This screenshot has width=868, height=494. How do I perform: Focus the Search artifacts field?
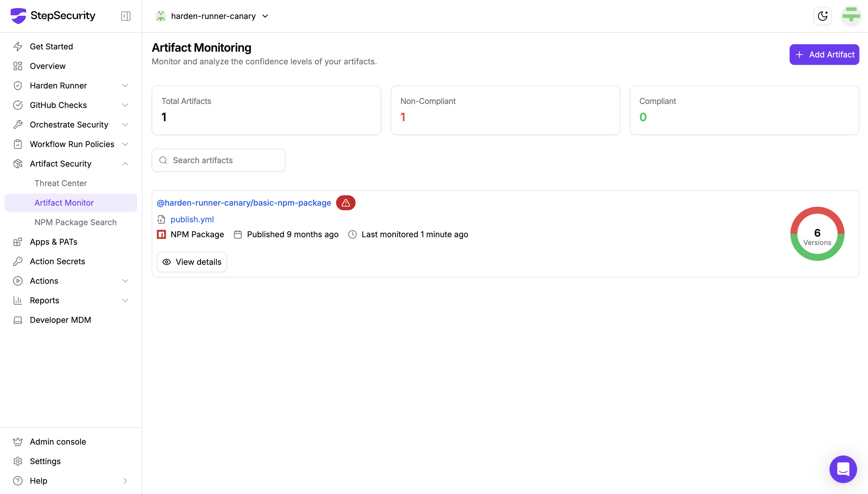[224, 160]
